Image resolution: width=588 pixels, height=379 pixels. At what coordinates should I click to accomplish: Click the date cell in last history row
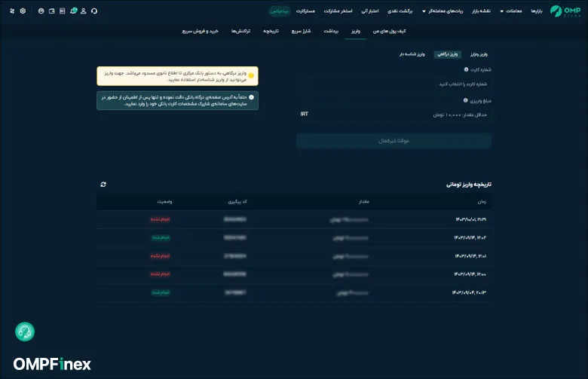coord(469,292)
